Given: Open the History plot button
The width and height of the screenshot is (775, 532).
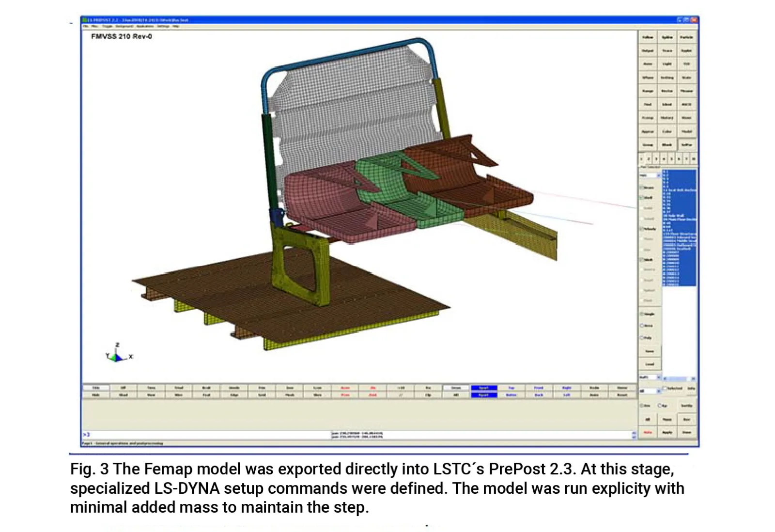Looking at the screenshot, I should tap(667, 118).
